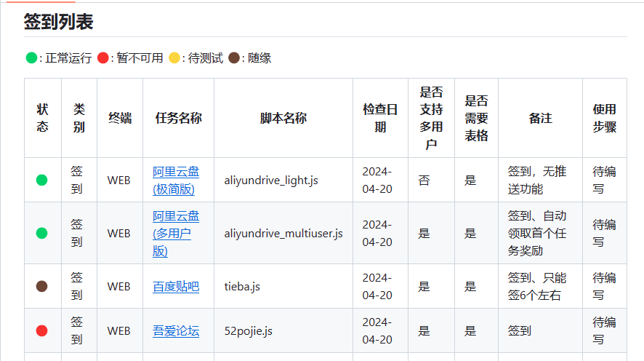Open the 阿里云盘(极简版) link
The image size is (644, 361).
(x=176, y=180)
